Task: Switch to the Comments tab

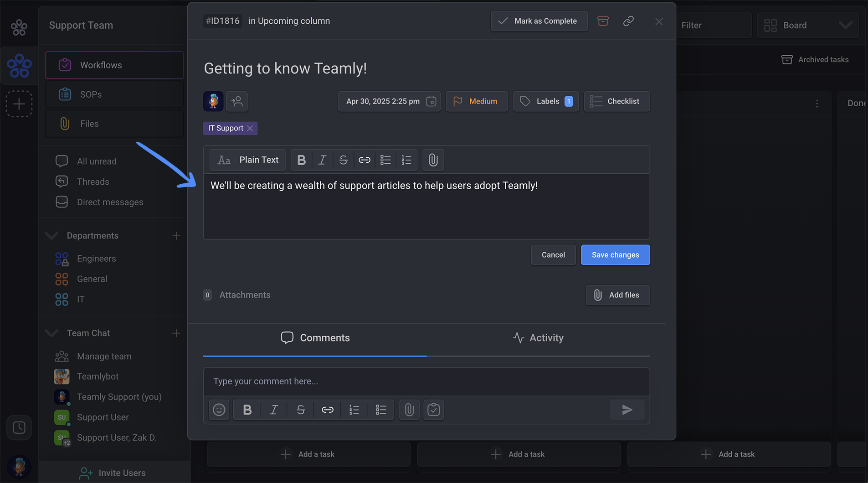Action: pos(315,338)
